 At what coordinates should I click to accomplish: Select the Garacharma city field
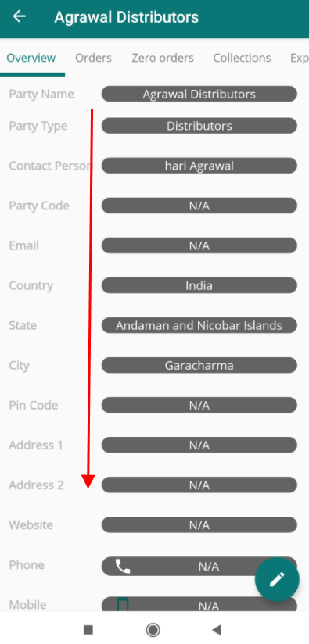199,365
